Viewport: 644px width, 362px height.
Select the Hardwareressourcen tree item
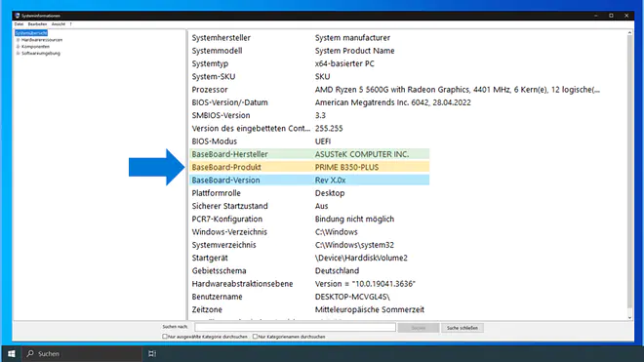pos(42,40)
